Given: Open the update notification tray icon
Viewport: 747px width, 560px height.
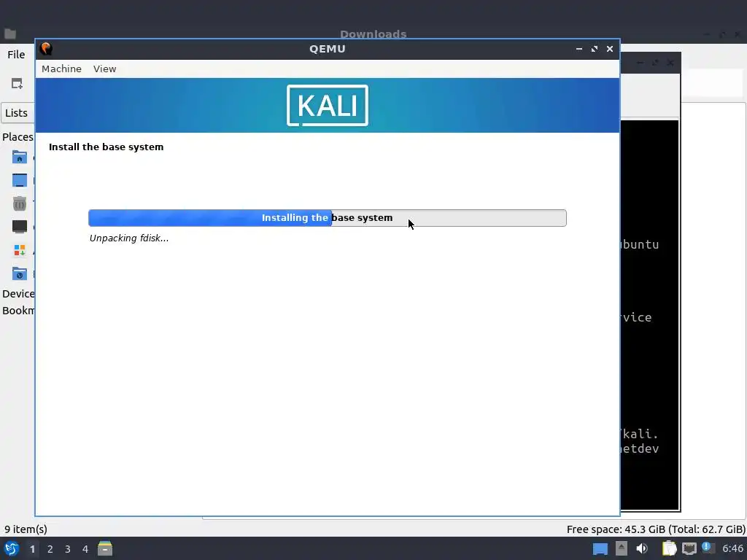Looking at the screenshot, I should click(708, 548).
